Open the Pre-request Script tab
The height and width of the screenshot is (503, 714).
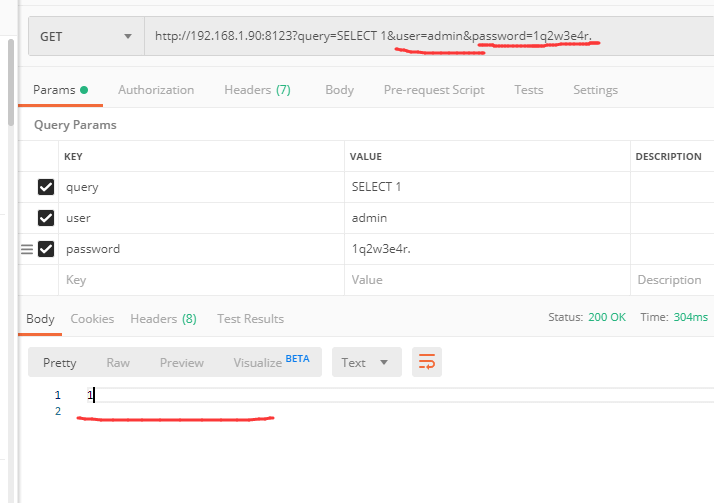click(434, 90)
